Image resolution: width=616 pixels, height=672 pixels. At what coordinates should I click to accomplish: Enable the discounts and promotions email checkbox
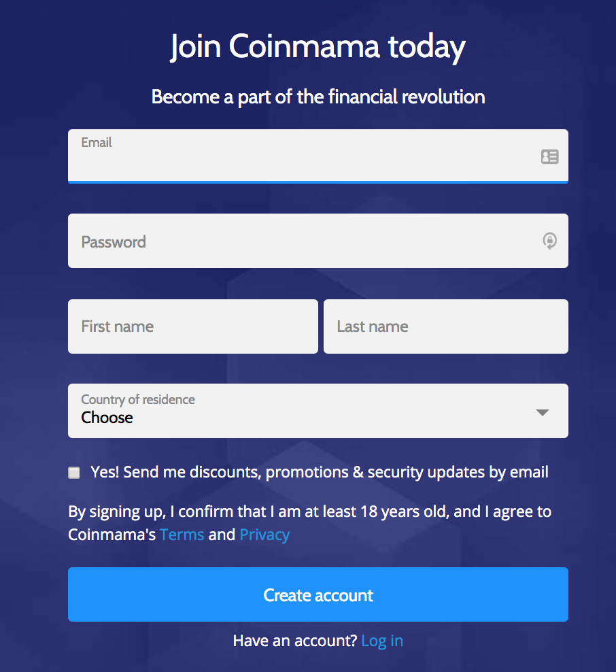(x=73, y=472)
